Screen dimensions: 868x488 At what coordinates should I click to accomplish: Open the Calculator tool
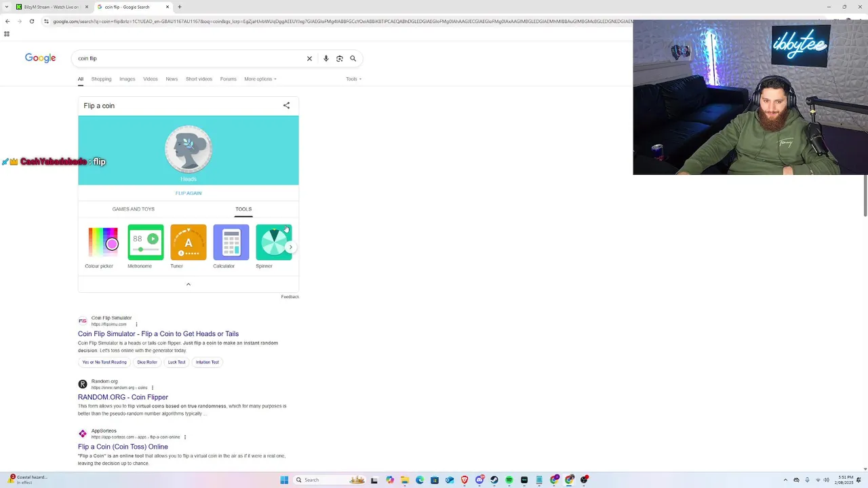click(231, 247)
